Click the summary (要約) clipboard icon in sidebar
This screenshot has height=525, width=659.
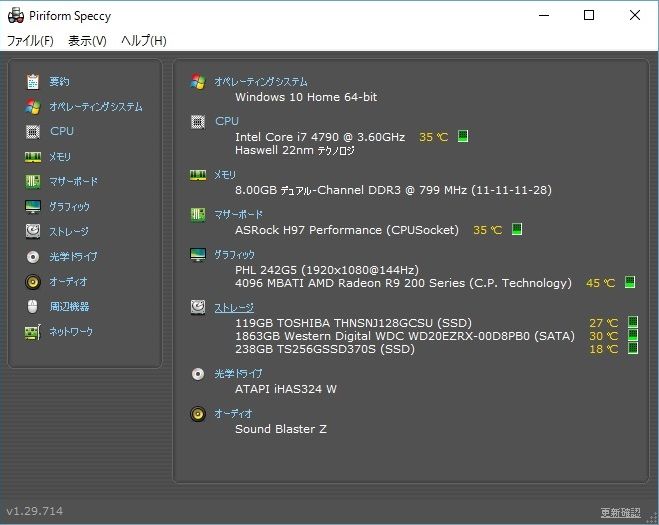(33, 82)
